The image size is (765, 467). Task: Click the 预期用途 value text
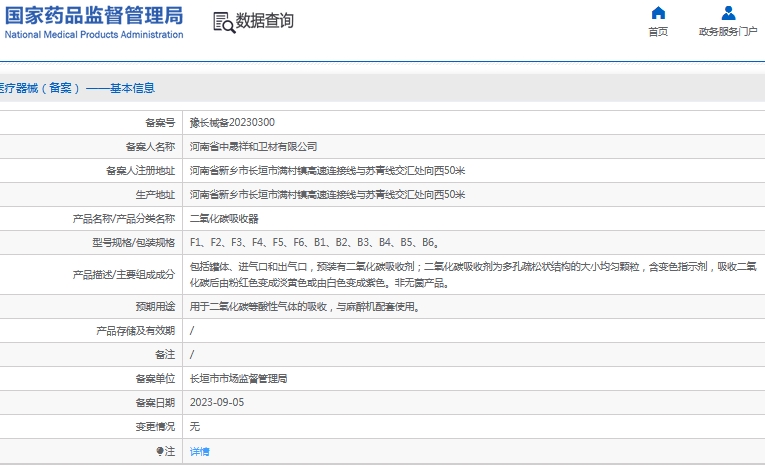[305, 306]
